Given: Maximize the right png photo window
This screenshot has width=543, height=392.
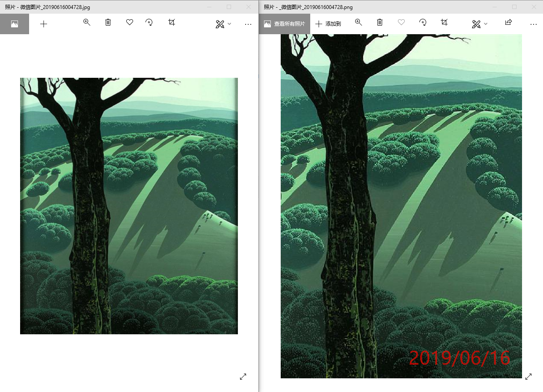Looking at the screenshot, I should pos(514,7).
